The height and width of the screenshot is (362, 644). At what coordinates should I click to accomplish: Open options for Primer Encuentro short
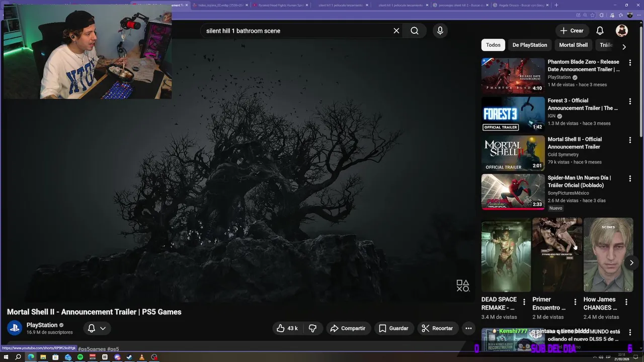tap(575, 302)
